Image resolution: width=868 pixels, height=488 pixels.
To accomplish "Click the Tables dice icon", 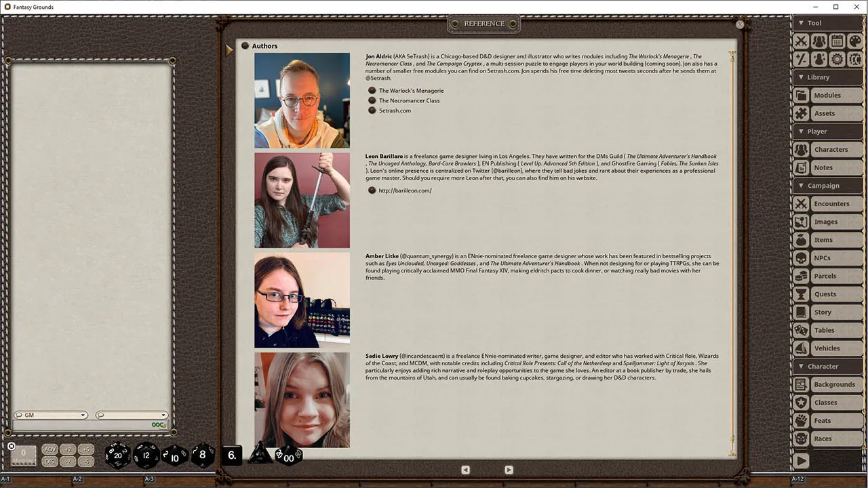I will 802,330.
